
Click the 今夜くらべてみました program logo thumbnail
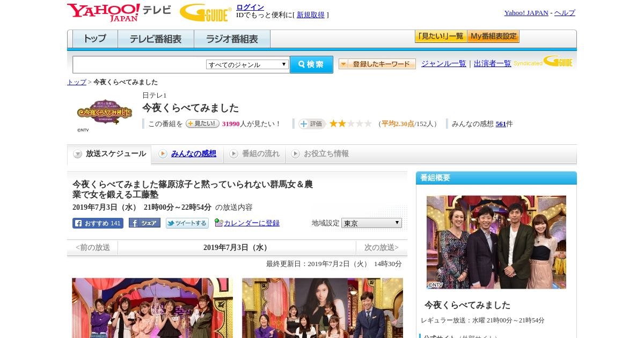[105, 112]
